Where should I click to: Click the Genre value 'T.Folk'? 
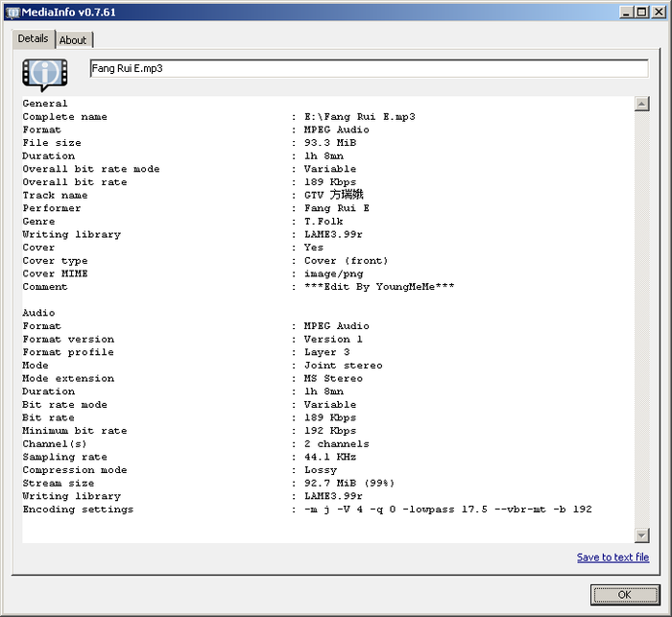(x=324, y=221)
